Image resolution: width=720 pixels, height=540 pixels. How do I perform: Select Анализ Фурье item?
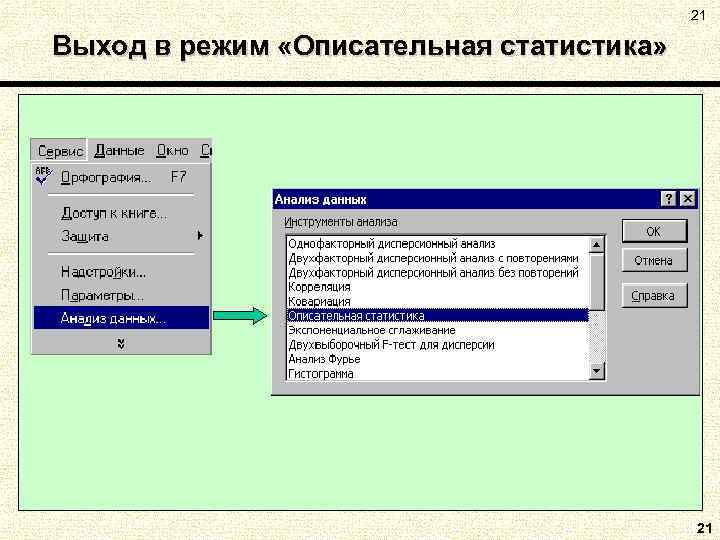pos(437,359)
